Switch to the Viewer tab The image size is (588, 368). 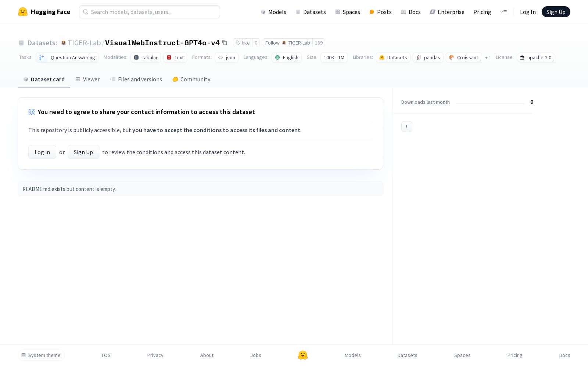[x=87, y=79]
